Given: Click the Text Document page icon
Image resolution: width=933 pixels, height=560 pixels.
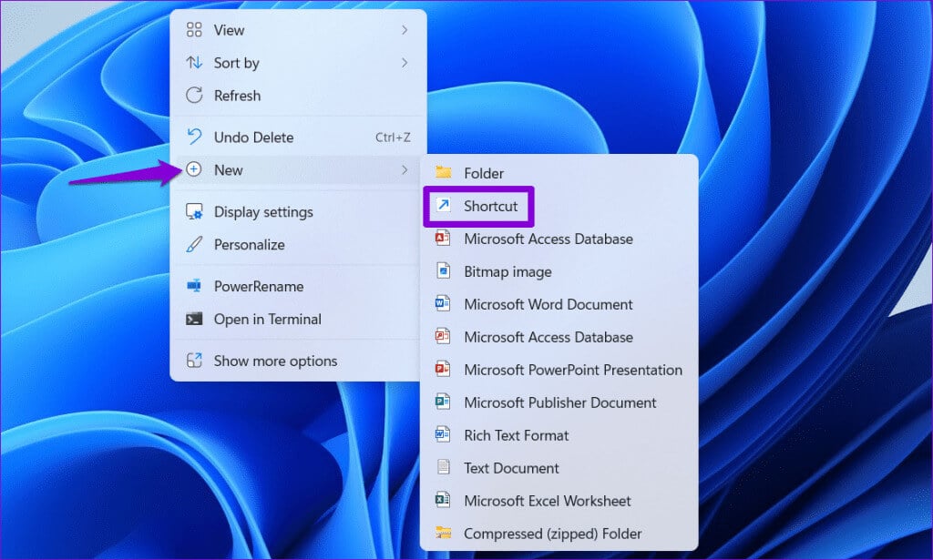Looking at the screenshot, I should pyautogui.click(x=444, y=467).
